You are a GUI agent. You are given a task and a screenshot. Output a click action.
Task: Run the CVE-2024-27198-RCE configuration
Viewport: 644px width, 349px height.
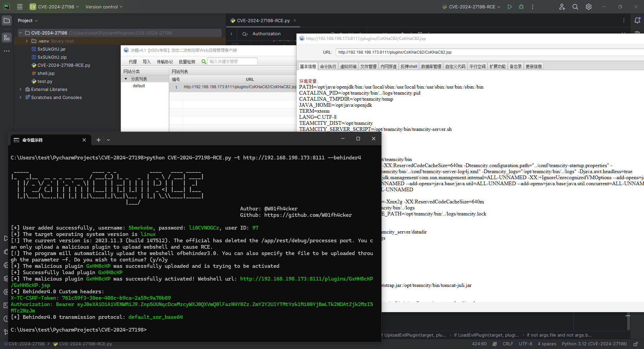[510, 7]
